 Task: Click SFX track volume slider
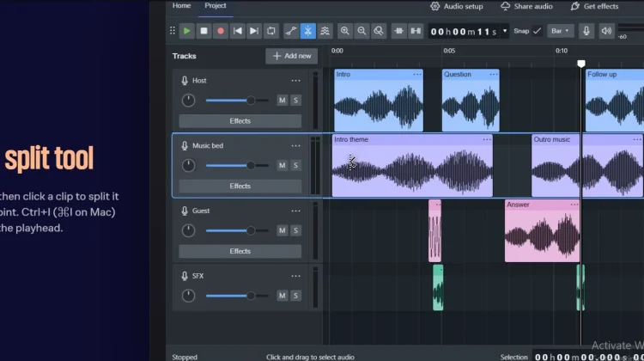pyautogui.click(x=237, y=296)
